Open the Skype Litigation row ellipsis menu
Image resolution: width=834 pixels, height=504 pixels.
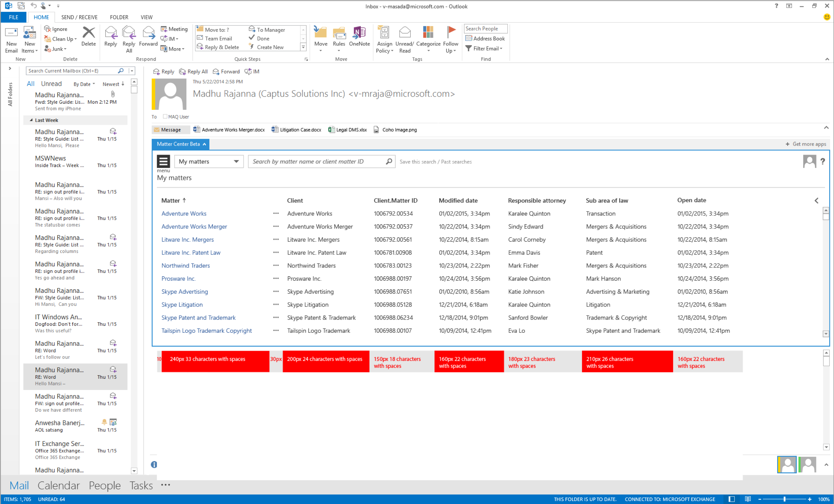(x=276, y=305)
